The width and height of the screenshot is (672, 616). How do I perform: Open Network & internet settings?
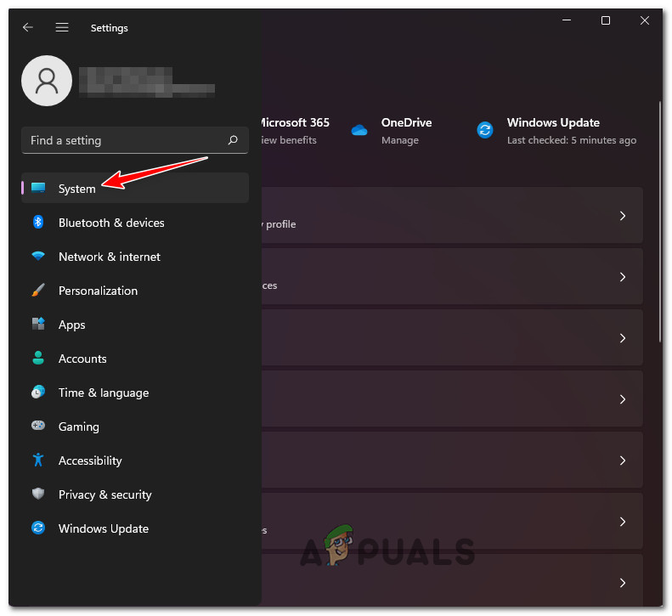[134, 257]
